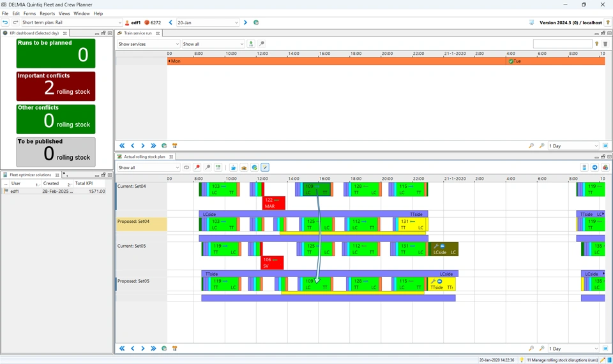Image resolution: width=613 pixels, height=364 pixels.
Task: Open the Show services dropdown
Action: [x=149, y=44]
